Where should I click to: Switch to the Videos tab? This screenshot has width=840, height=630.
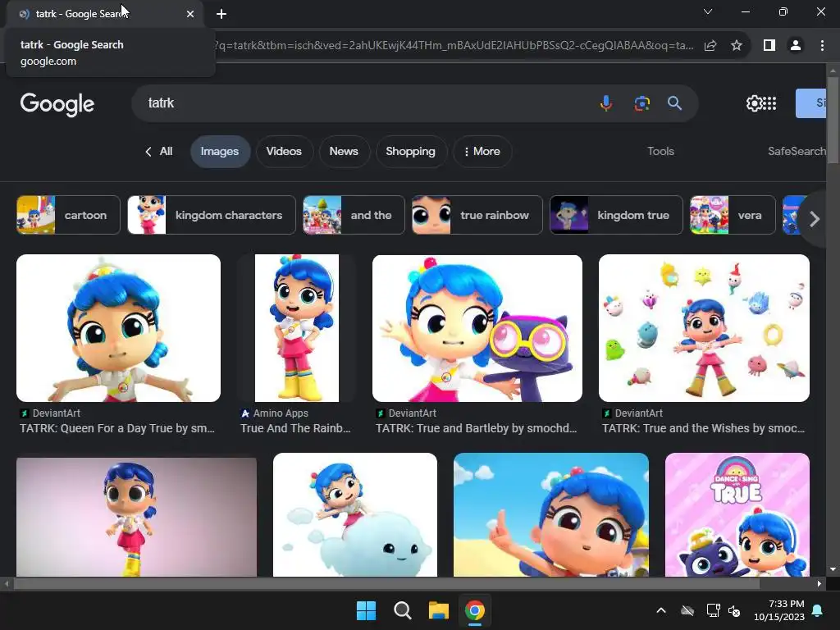coord(284,152)
